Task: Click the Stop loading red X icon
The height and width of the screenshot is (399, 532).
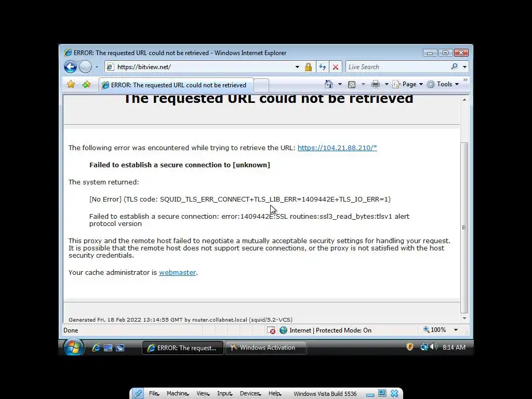Action: coord(336,67)
